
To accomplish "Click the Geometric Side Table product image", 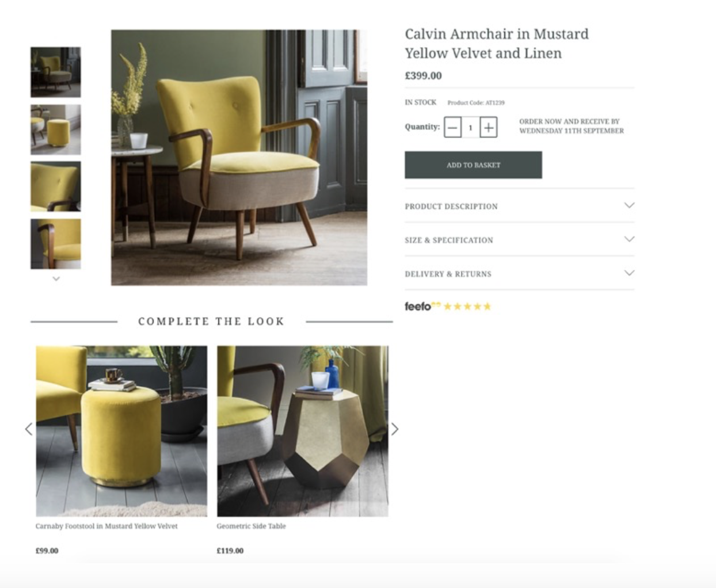I will [303, 431].
